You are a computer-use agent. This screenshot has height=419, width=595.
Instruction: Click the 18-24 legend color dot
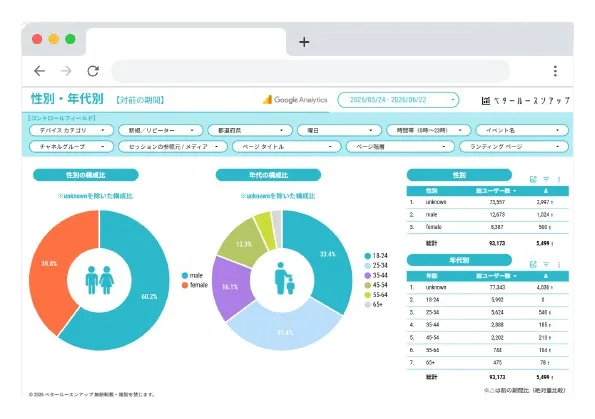click(367, 256)
